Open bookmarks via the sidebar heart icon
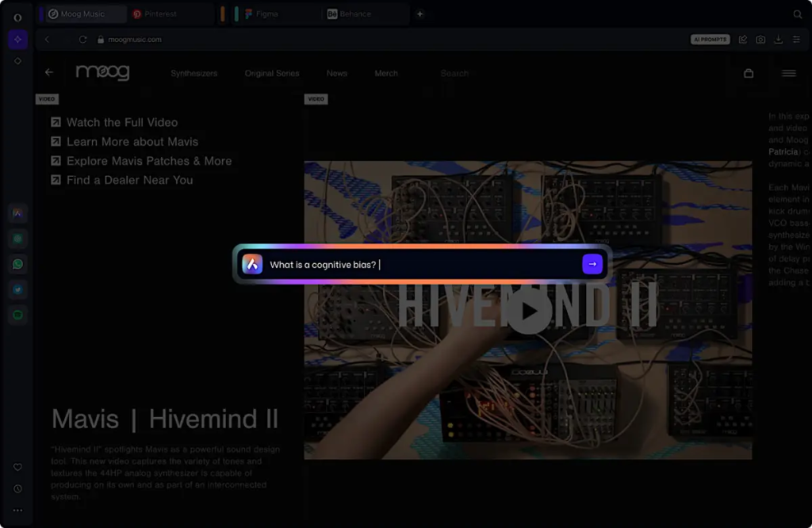Image resolution: width=812 pixels, height=528 pixels. [x=17, y=467]
